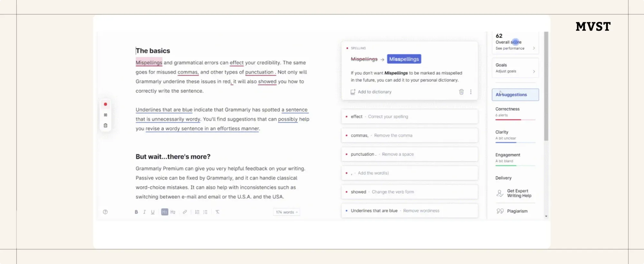Open Overall score performance panel
Image resolution: width=644 pixels, height=264 pixels.
(x=515, y=42)
